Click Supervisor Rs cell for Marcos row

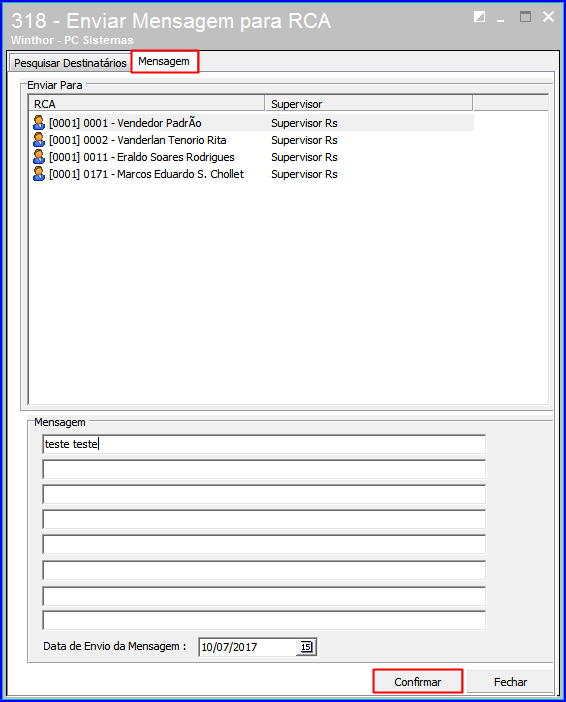(x=304, y=174)
